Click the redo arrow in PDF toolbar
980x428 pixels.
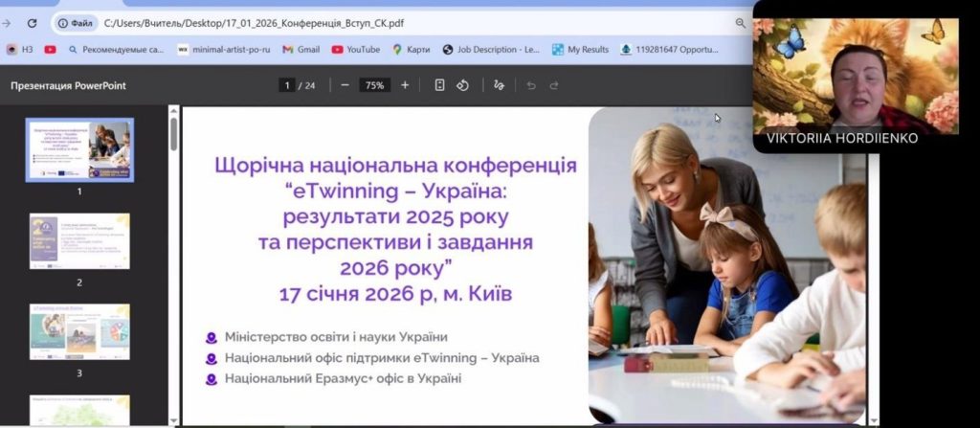pos(554,85)
